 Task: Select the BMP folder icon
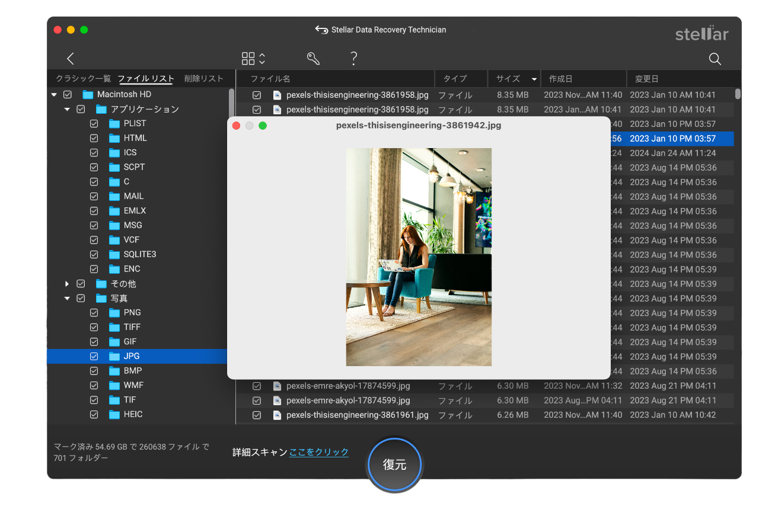[114, 371]
